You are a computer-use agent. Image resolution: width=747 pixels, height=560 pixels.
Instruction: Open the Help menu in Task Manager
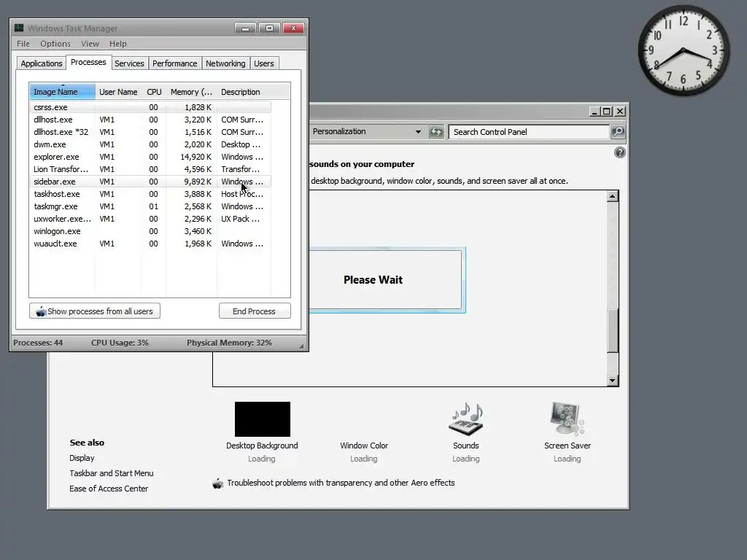click(x=117, y=44)
